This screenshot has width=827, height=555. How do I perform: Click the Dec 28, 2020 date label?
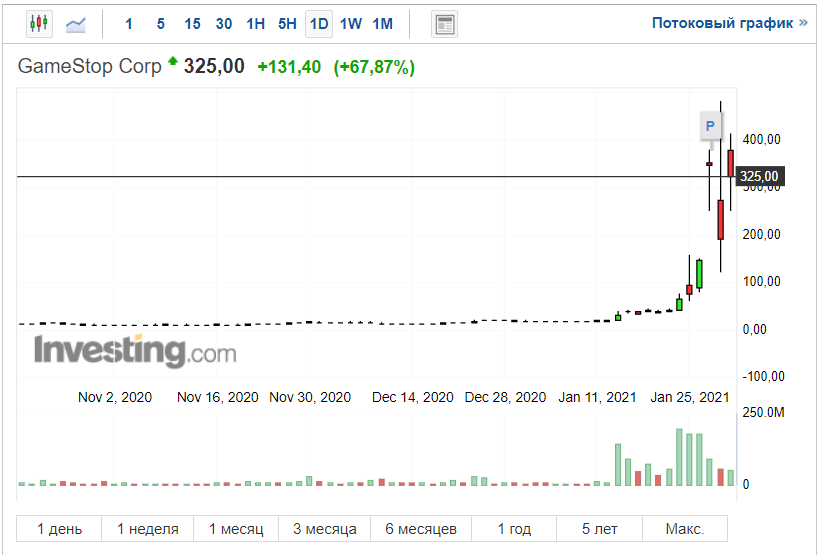(505, 397)
